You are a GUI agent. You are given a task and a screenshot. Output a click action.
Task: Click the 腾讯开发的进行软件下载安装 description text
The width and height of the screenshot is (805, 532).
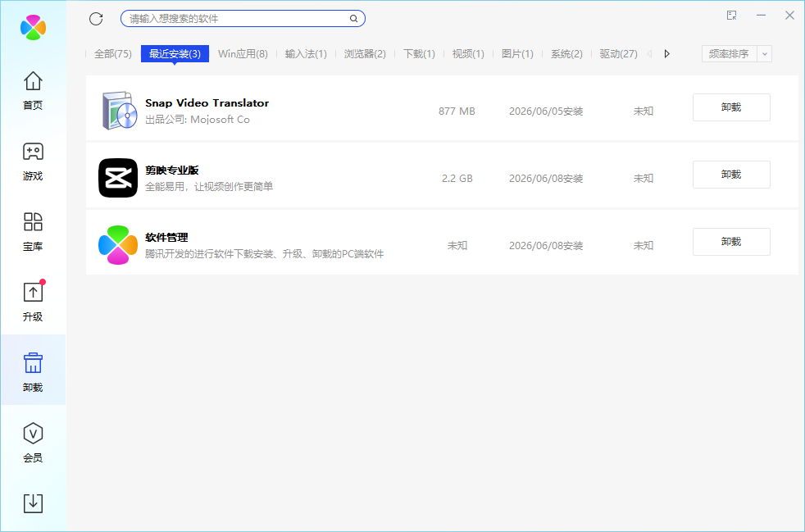tap(265, 254)
